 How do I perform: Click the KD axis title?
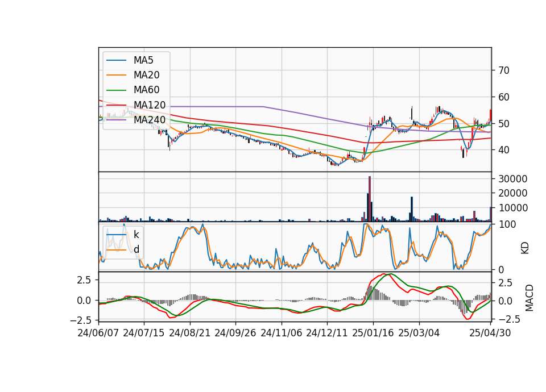525,248
